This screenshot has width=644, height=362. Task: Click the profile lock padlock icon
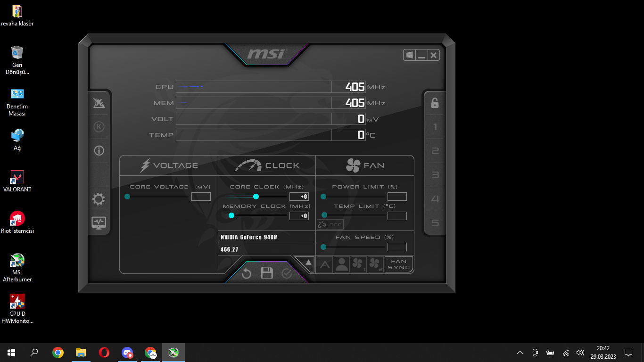pyautogui.click(x=435, y=103)
